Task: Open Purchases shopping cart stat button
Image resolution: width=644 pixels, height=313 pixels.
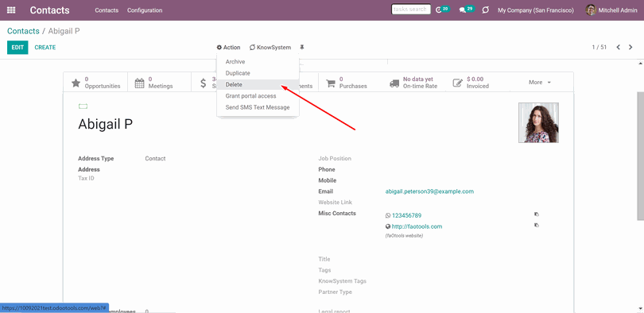Action: tap(351, 83)
